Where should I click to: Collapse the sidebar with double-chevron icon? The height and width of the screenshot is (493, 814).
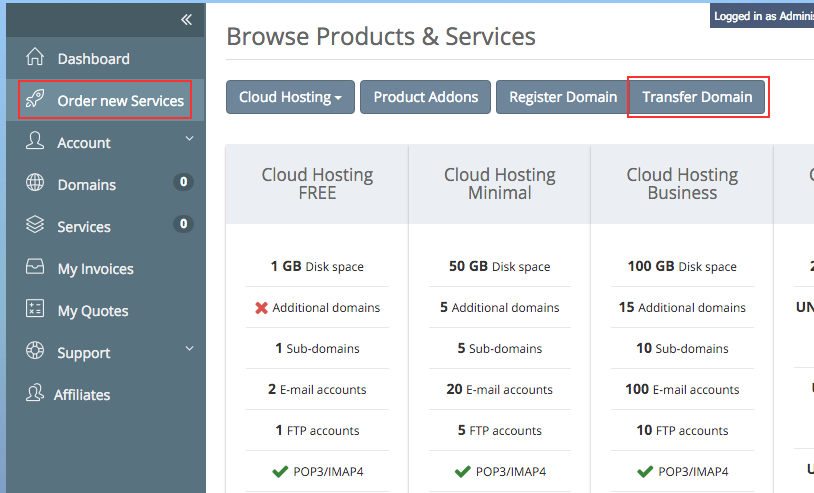coord(186,20)
